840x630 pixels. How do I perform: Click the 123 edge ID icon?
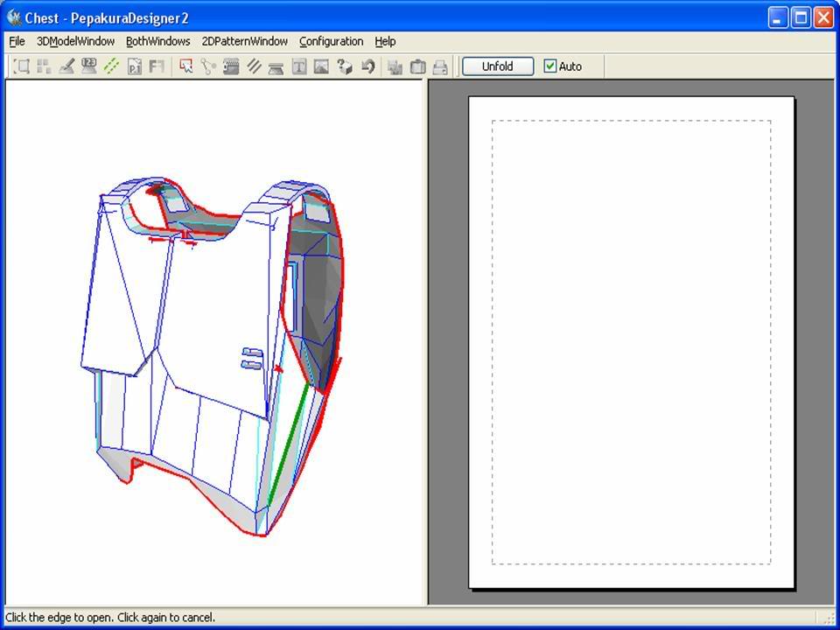[89, 66]
